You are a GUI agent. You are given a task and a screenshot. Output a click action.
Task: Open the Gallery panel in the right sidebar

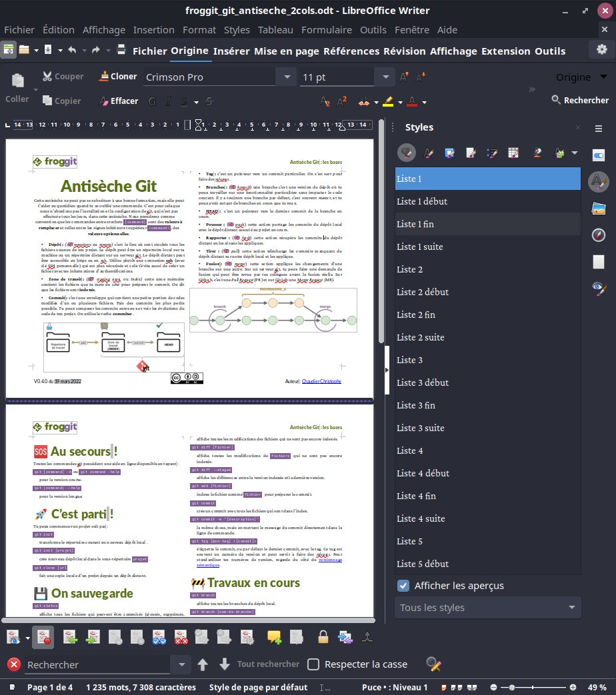(x=598, y=208)
